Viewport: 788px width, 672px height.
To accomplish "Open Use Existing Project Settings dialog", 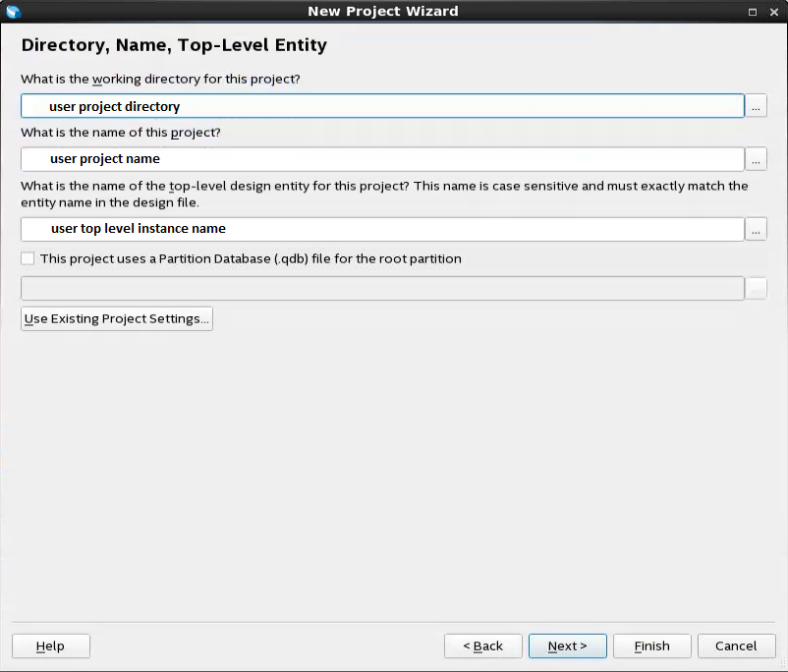I will click(117, 318).
